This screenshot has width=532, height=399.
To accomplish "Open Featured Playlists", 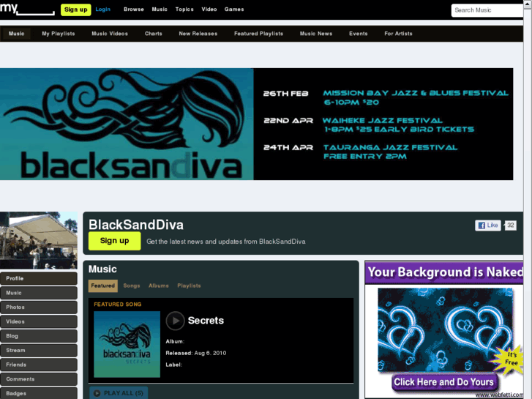I will pyautogui.click(x=258, y=34).
